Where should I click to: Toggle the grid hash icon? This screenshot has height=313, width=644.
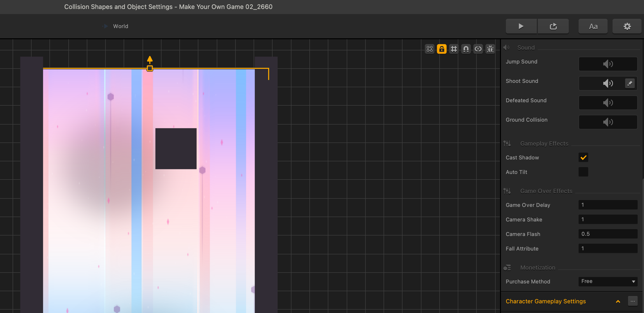(x=454, y=49)
